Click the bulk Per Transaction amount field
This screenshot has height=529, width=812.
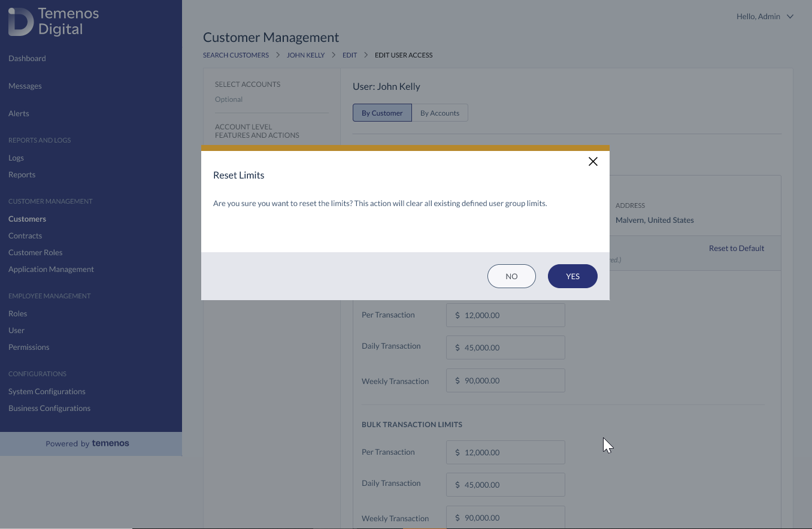pyautogui.click(x=505, y=452)
